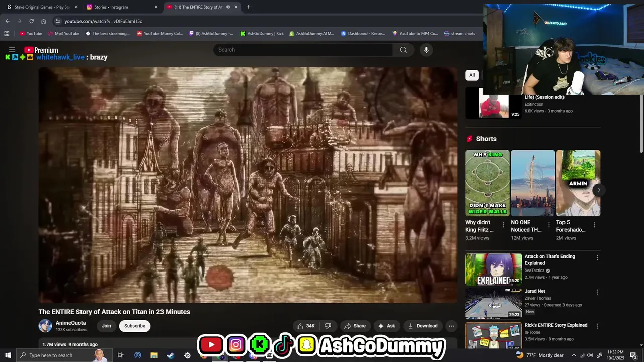The height and width of the screenshot is (362, 644).
Task: Open the AshGoDummy Kick bookmark
Action: coord(262,34)
